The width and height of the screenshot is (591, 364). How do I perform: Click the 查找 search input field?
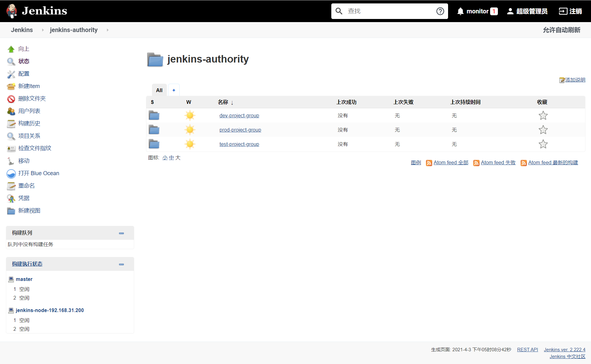[x=389, y=11]
